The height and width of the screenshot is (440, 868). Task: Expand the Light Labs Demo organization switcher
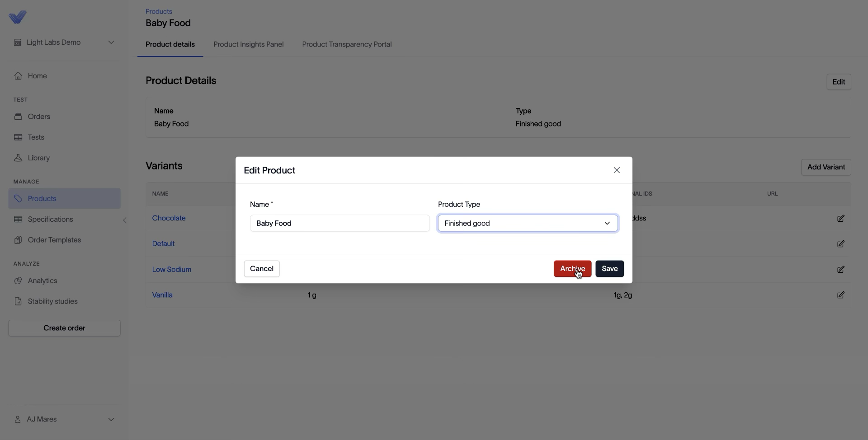[x=64, y=42]
